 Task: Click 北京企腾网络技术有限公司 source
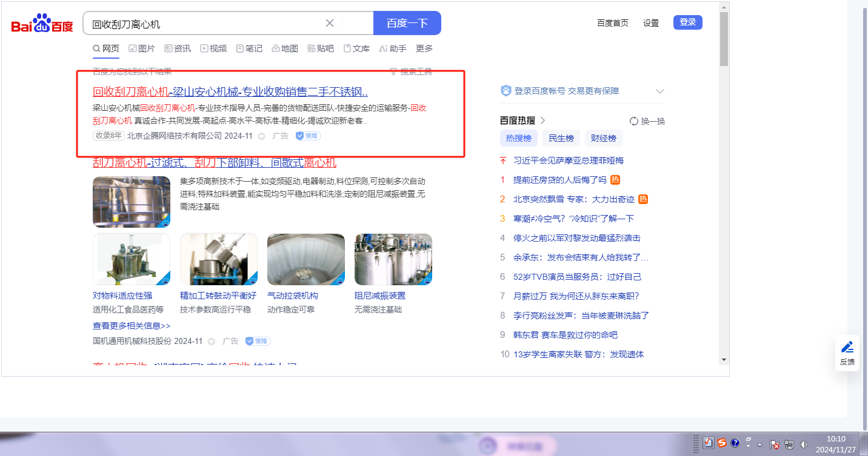coord(174,136)
